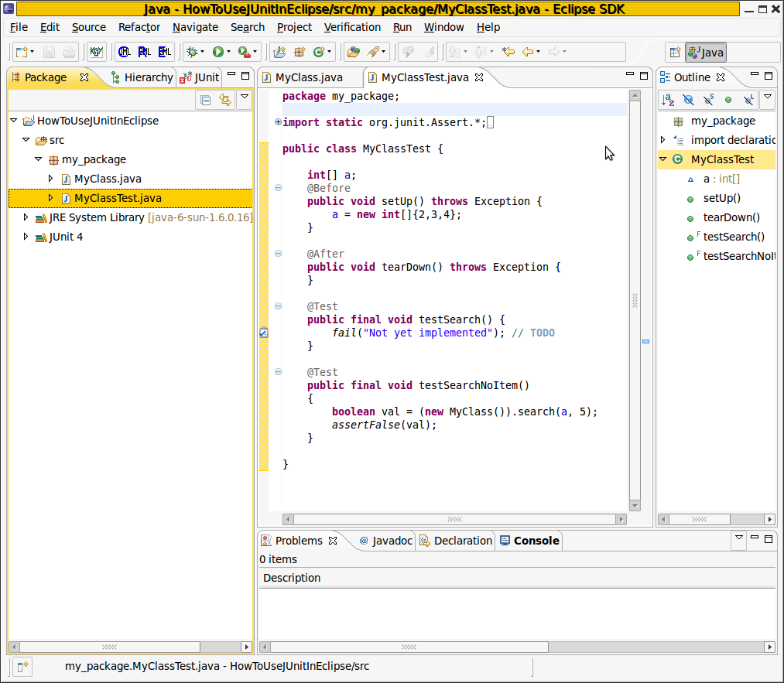Click the Description column header in Problems
This screenshot has height=683, width=784.
(x=517, y=578)
